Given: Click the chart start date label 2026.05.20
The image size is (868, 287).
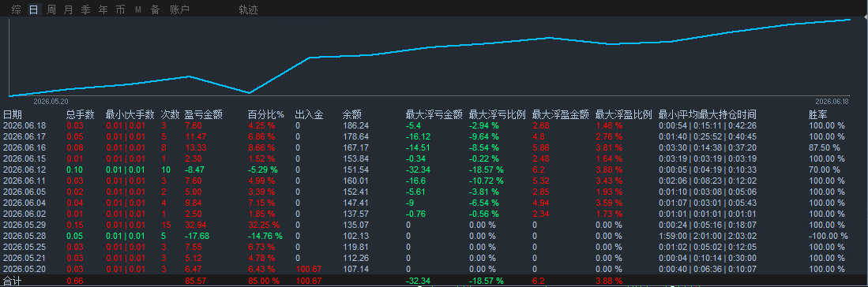Looking at the screenshot, I should click(51, 101).
